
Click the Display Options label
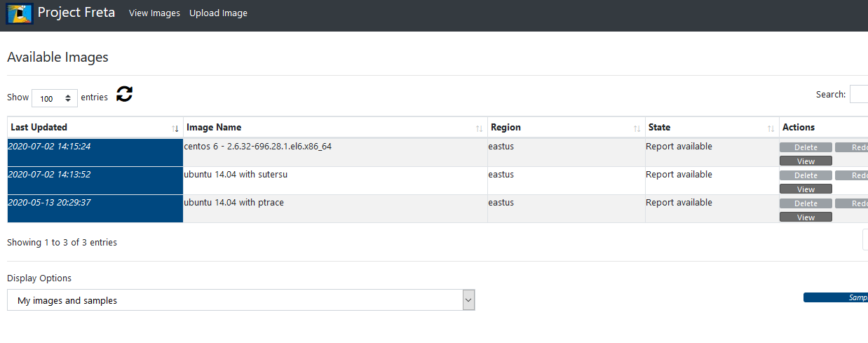(x=39, y=278)
